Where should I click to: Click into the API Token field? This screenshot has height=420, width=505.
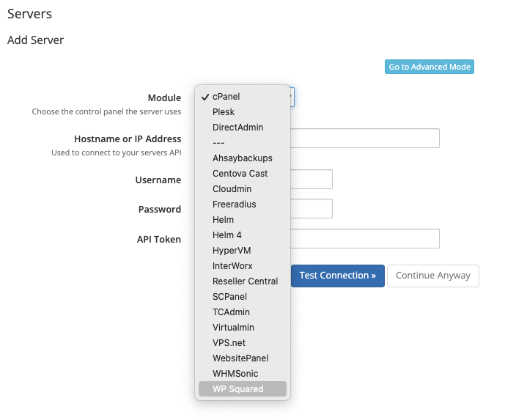[364, 239]
